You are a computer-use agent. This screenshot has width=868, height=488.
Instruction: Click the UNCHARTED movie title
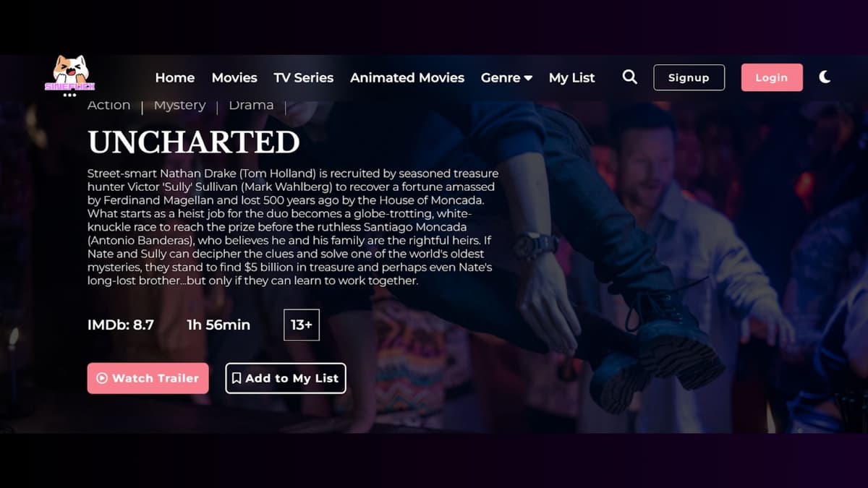click(194, 142)
